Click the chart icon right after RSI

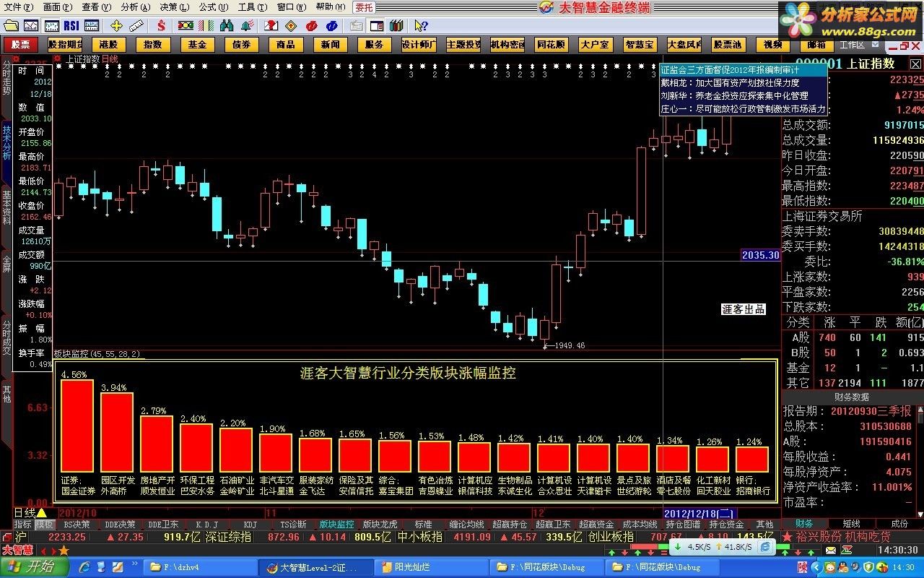92,25
